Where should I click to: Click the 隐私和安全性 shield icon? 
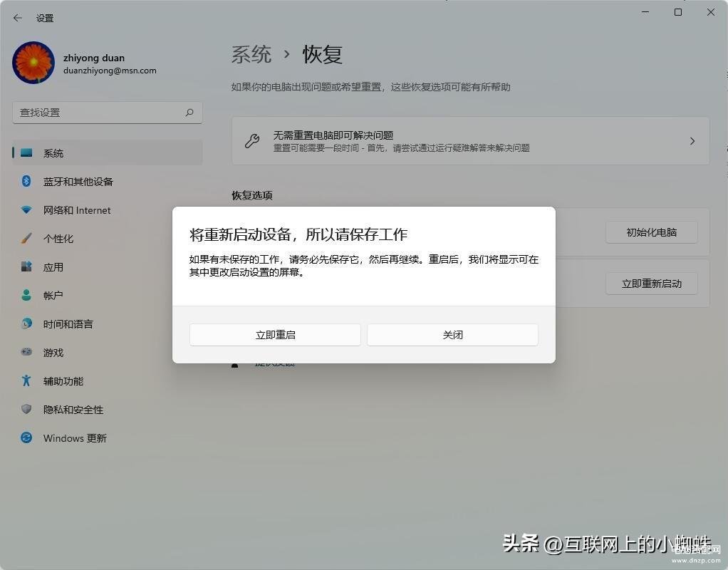26,409
